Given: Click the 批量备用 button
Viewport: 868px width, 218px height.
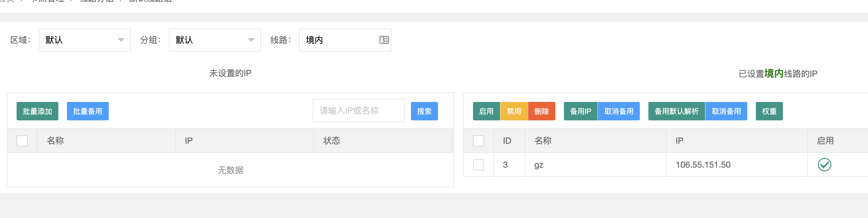Looking at the screenshot, I should [x=88, y=111].
